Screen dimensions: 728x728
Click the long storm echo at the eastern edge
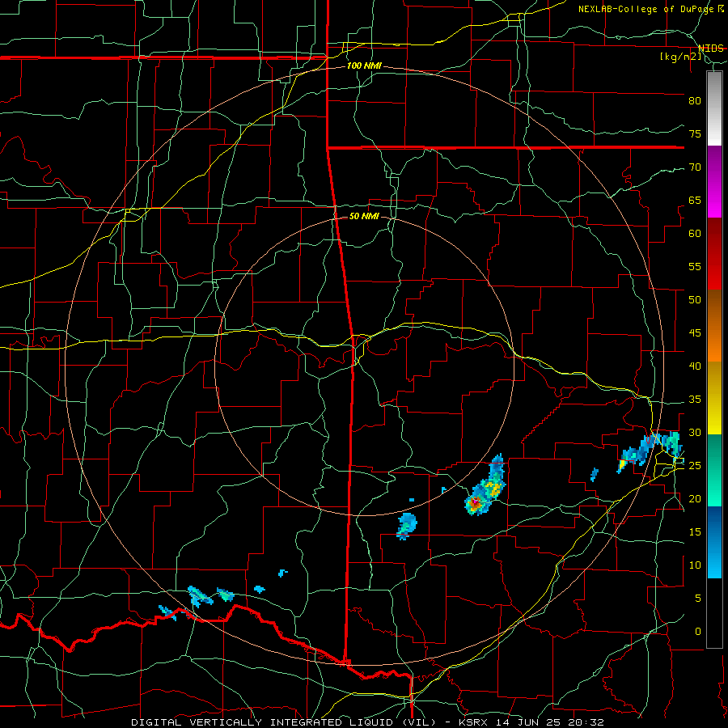pyautogui.click(x=650, y=451)
